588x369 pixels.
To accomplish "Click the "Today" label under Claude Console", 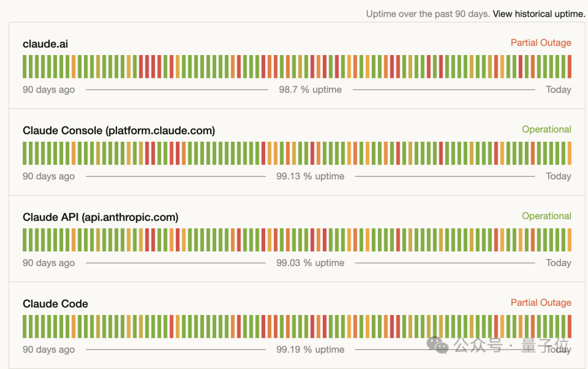I will (559, 177).
